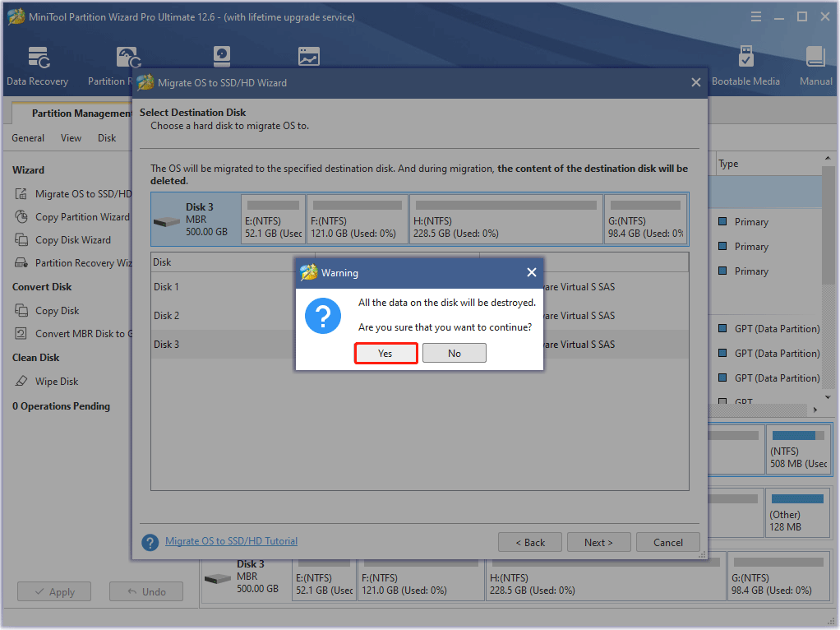Select G:(NTFS) 98.4 GB in bottom disk map
This screenshot has height=630, width=840.
coord(779,577)
